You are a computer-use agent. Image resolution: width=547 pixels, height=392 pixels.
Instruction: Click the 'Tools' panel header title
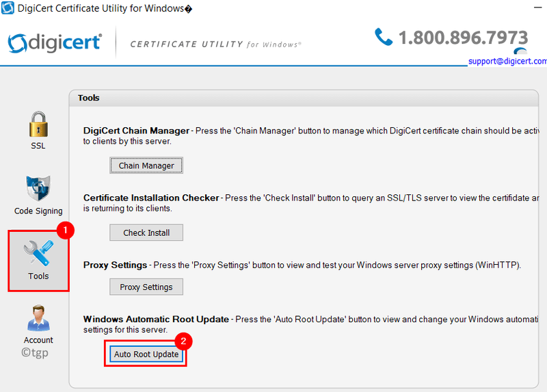coord(89,98)
